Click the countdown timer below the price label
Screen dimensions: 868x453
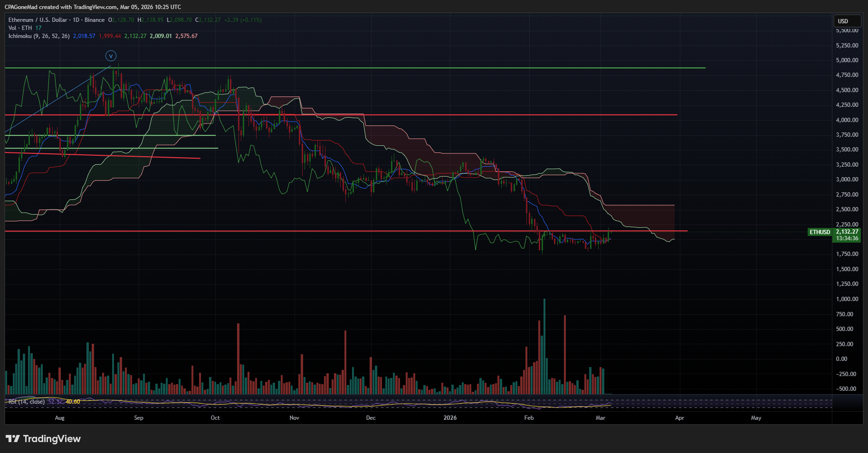tap(846, 238)
